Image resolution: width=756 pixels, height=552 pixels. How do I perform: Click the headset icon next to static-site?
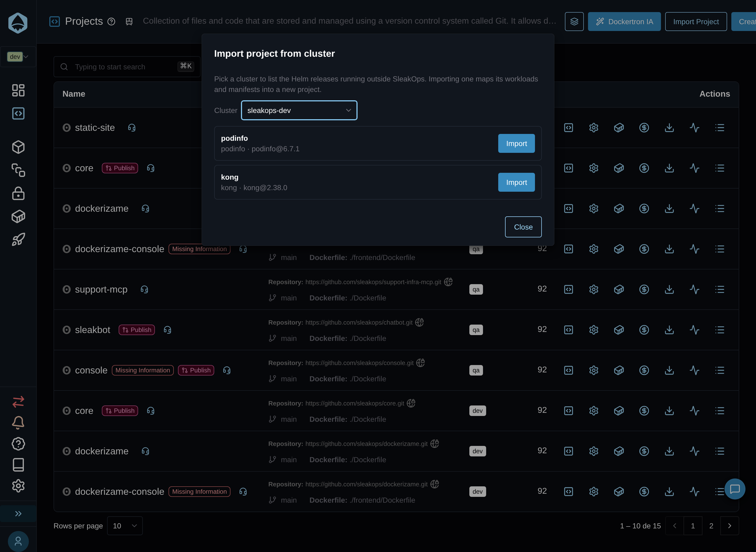click(132, 128)
